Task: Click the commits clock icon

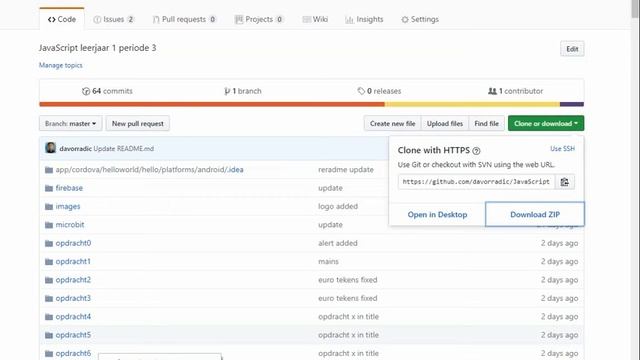Action: [86, 91]
